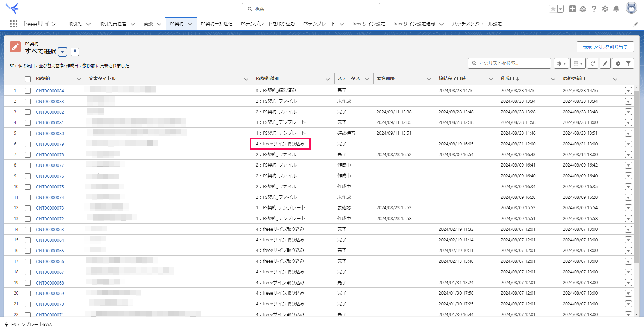Open row actions for CNT00000081
644x331 pixels.
click(x=628, y=122)
